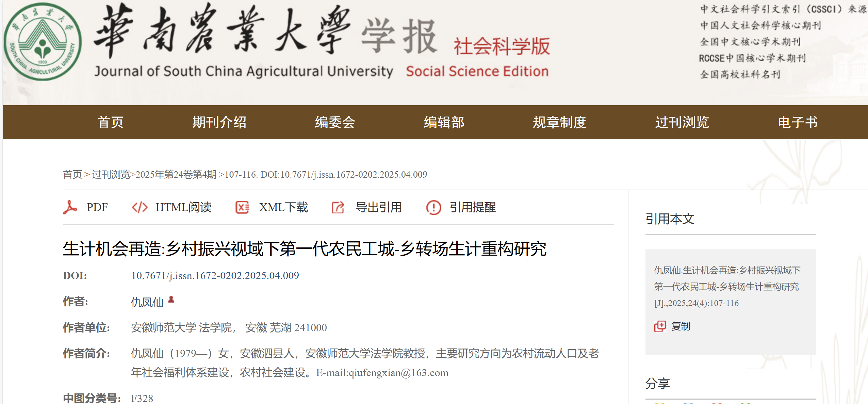868x404 pixels.
Task: Click the university round logo emblem
Action: pyautogui.click(x=43, y=42)
